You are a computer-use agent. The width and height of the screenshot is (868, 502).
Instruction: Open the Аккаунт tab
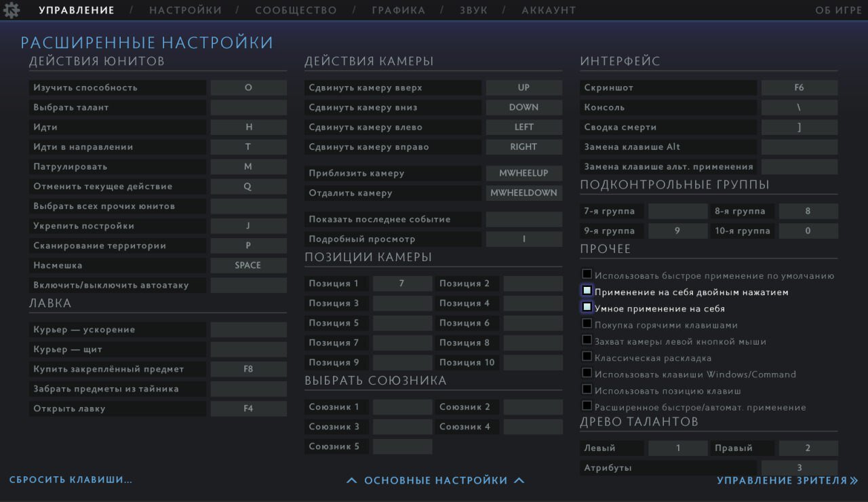click(x=549, y=10)
